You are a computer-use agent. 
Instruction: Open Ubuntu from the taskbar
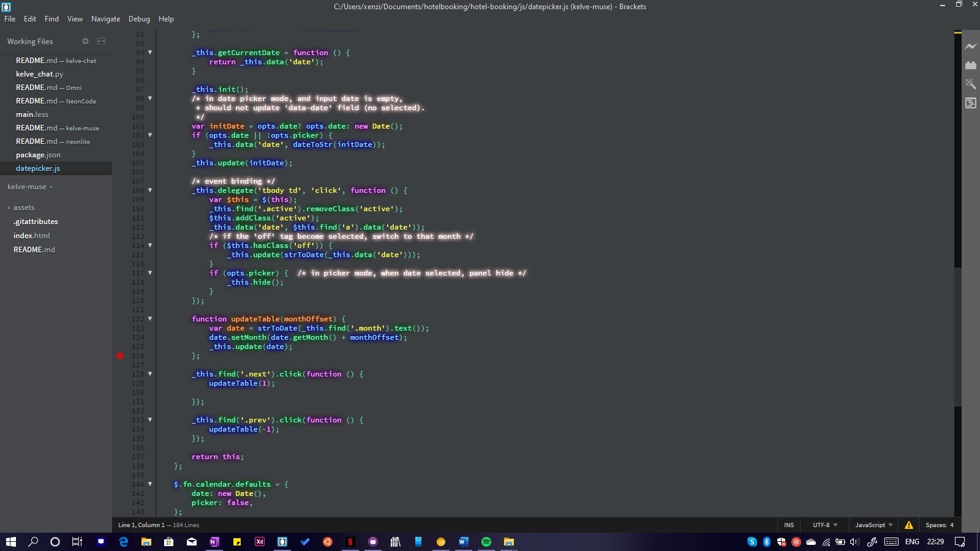tap(328, 542)
